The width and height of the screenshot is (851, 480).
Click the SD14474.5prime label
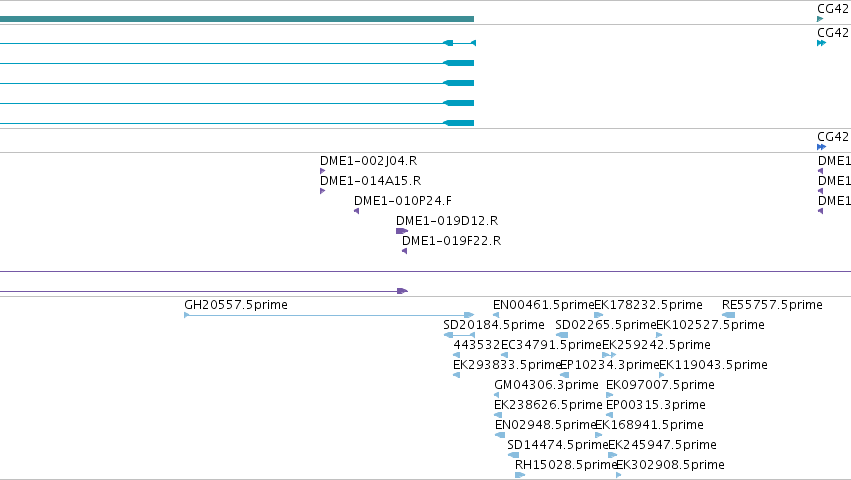[558, 445]
